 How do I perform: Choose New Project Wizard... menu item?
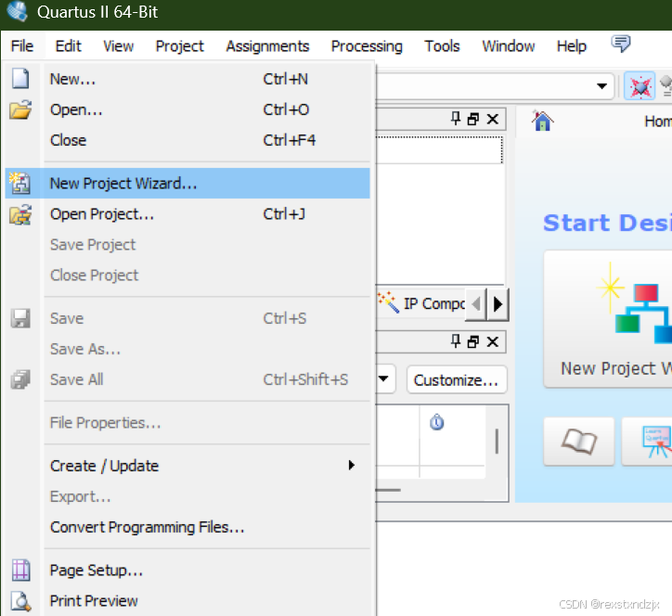[x=187, y=184]
